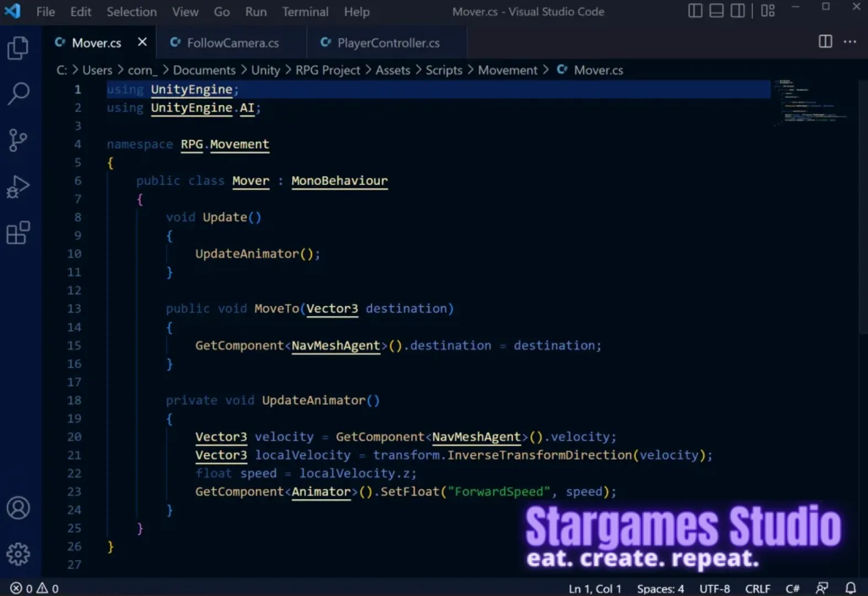This screenshot has height=596, width=868.
Task: Expand the corn_ breadcrumb segment
Action: 142,70
